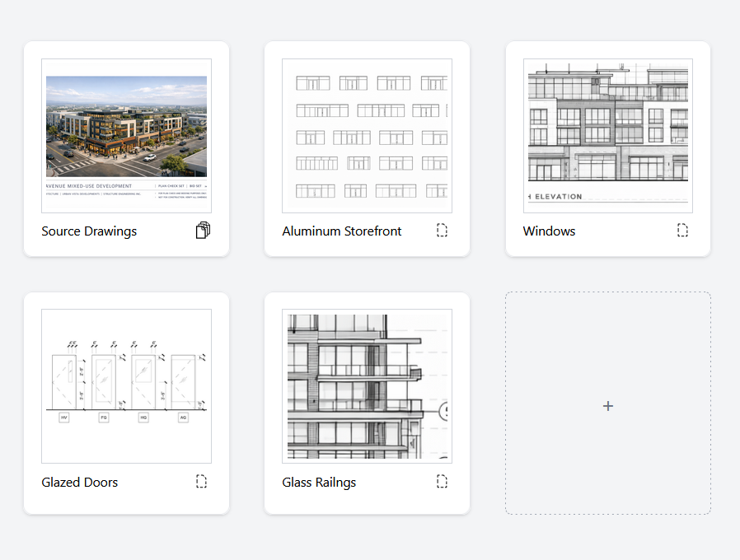
Task: Click the dashed page icon on Aluminum Storefront
Action: coord(443,231)
